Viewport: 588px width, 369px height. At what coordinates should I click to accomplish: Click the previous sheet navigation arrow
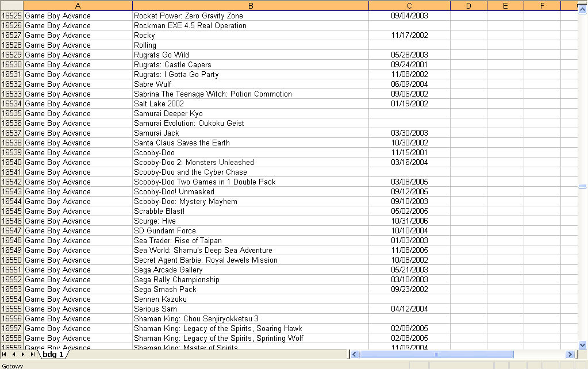(13, 355)
